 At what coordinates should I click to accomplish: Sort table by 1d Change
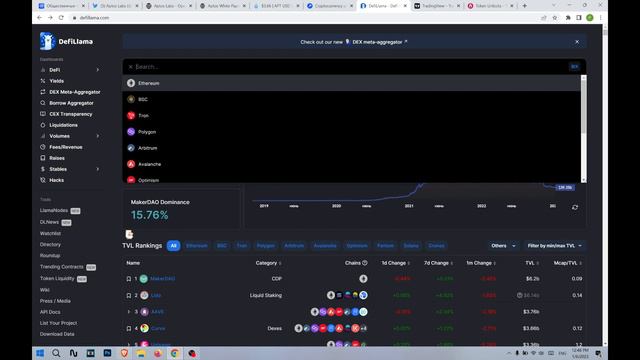click(x=395, y=263)
